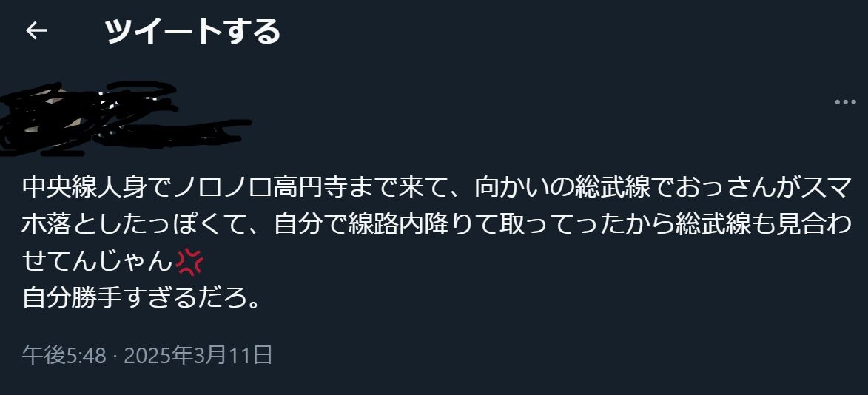Click せてんじゃん text before the emoji

98,262
